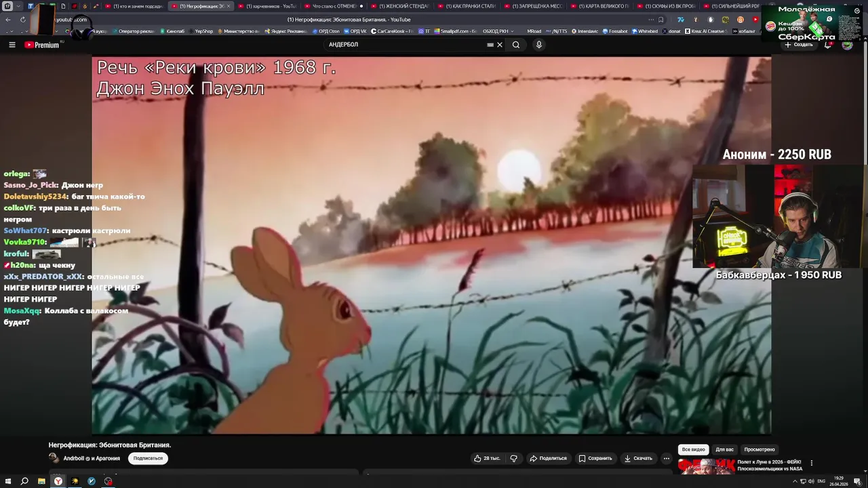Open File Explorer from taskbar

(41, 481)
